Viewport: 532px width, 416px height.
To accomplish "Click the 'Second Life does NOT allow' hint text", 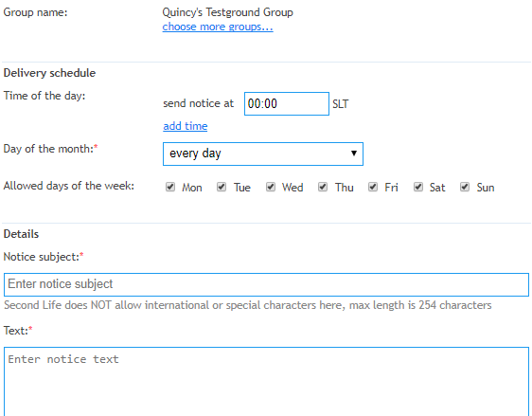I will 248,305.
